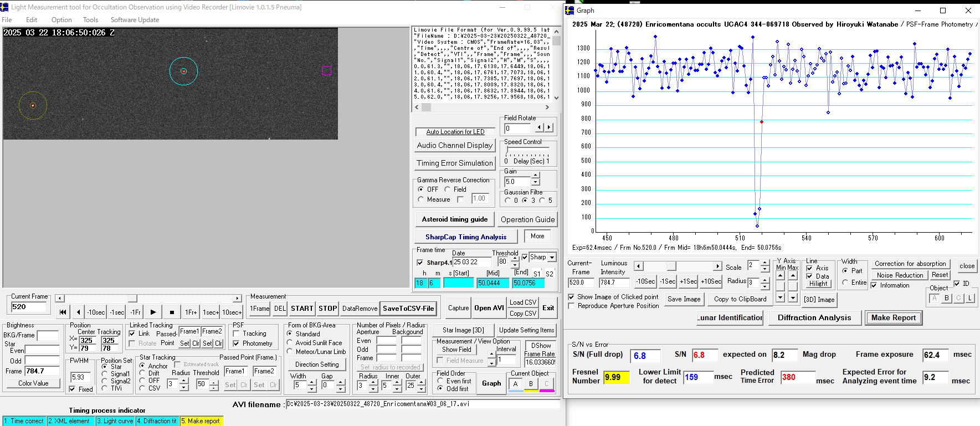
Task: Click the Diffraction Analysis button
Action: tap(814, 317)
